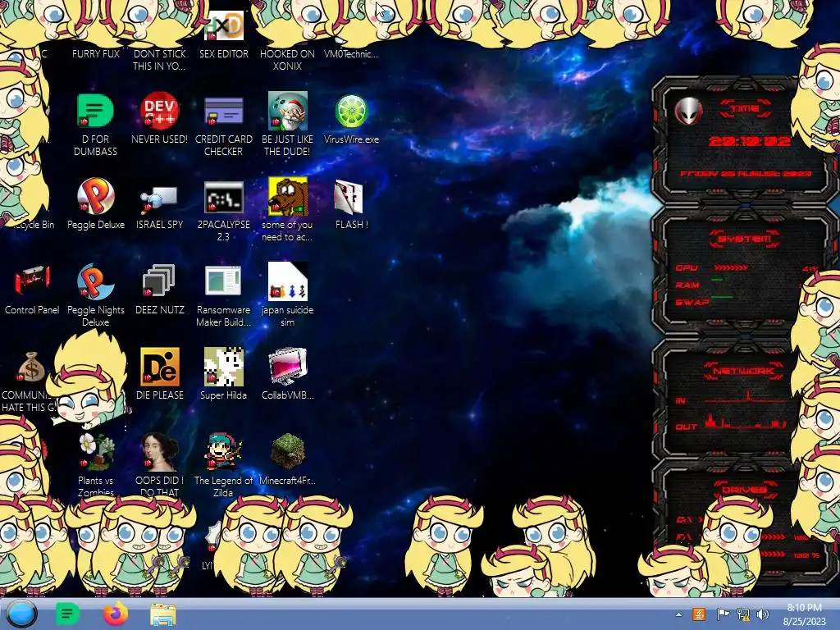Open Ransomware Maker Builder icon
The height and width of the screenshot is (630, 840).
224,281
